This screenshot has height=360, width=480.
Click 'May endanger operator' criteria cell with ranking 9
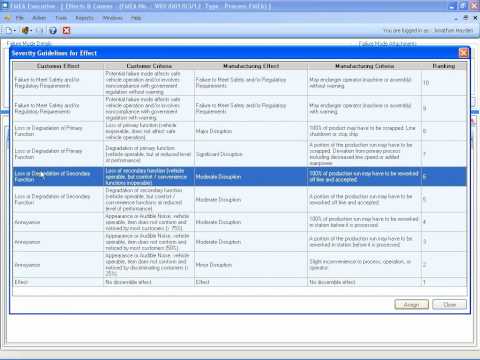[364, 108]
